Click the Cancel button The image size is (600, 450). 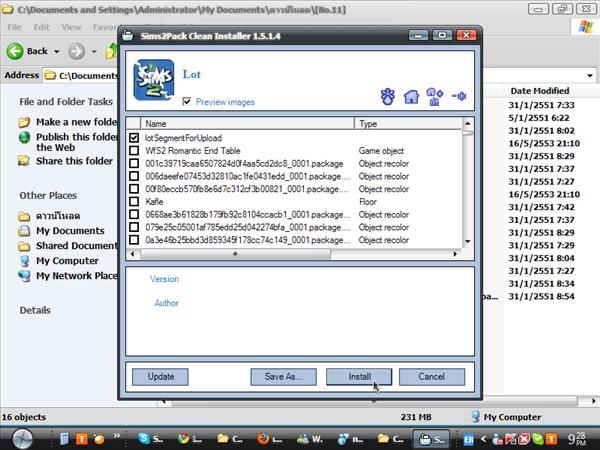click(x=432, y=377)
